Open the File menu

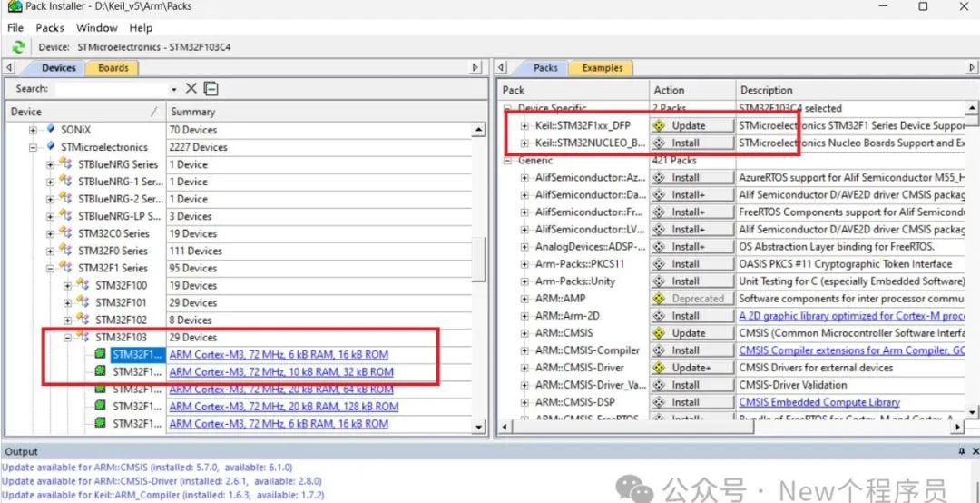coord(15,27)
